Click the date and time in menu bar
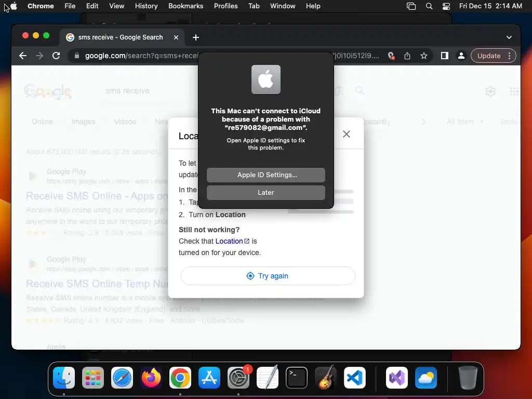The height and width of the screenshot is (399, 532). point(490,6)
